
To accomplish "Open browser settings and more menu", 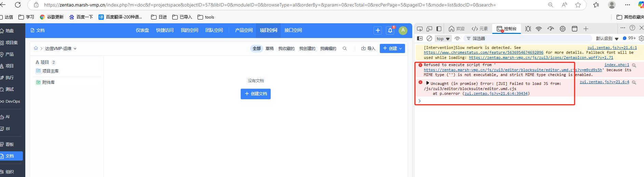I will pos(628,5).
